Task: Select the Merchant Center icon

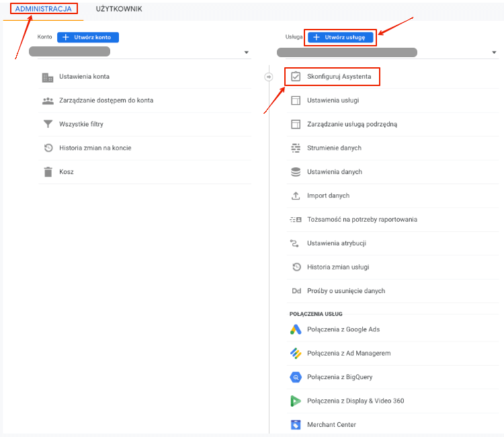Action: pos(296,424)
